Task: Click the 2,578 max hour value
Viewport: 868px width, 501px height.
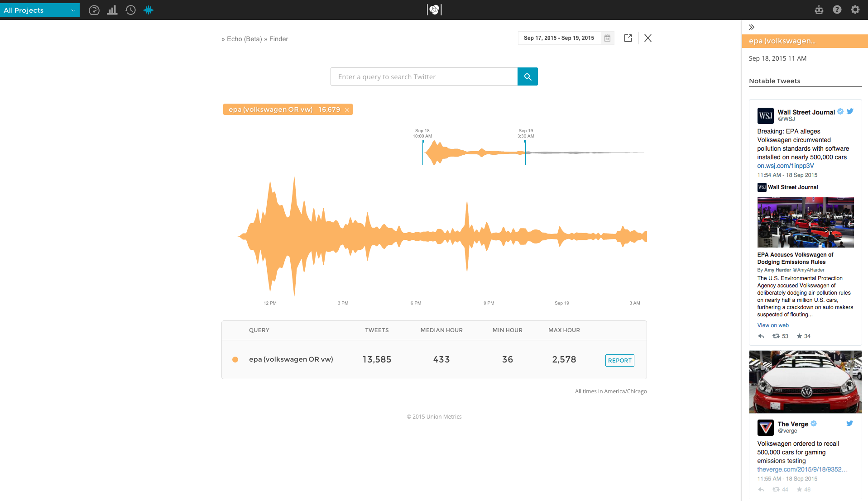Action: 564,359
